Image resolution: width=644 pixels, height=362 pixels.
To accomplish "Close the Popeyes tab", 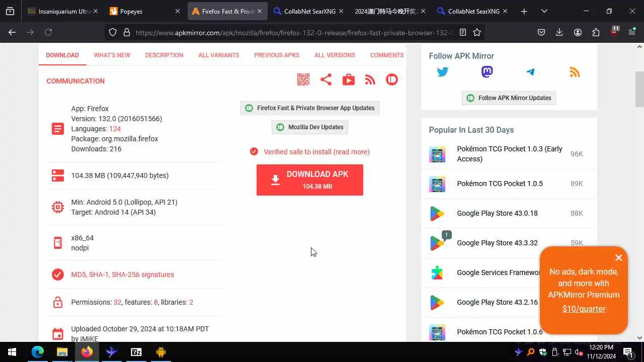I will [x=177, y=11].
